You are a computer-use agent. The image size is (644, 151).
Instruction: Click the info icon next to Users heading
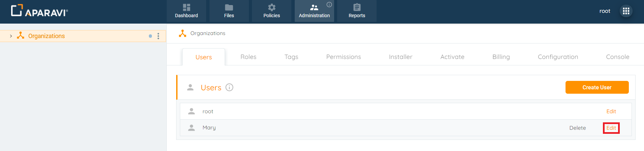(229, 87)
